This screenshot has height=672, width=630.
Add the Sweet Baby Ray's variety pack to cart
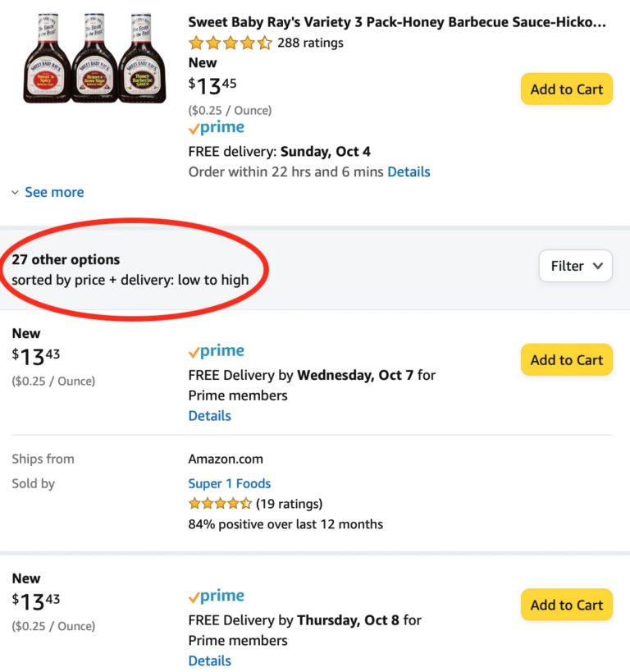click(566, 89)
